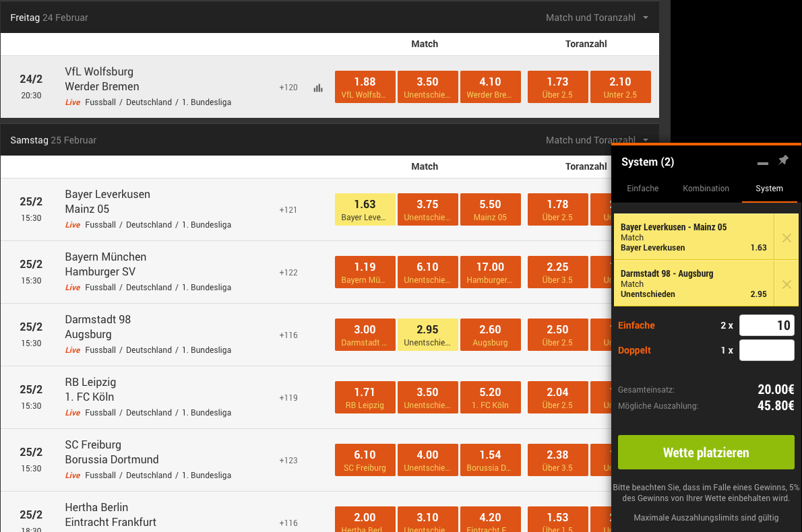This screenshot has width=802, height=532.
Task: Open statistics icon for VfL Wolfsburg match
Action: coord(318,88)
